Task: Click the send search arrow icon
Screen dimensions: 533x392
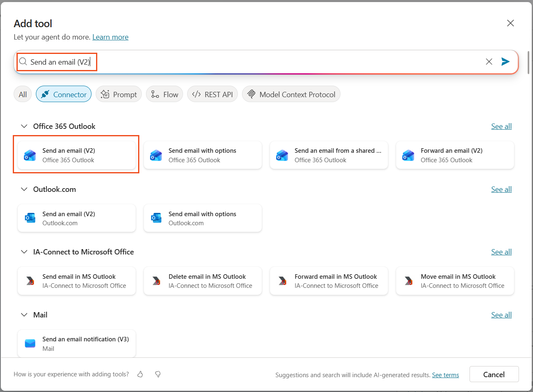Action: click(x=505, y=61)
